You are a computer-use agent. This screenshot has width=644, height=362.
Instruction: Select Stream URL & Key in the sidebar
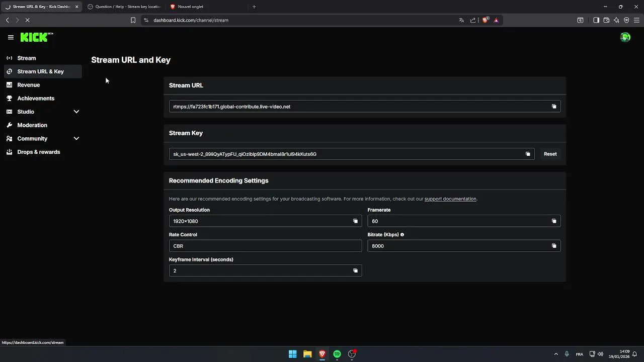point(43,71)
